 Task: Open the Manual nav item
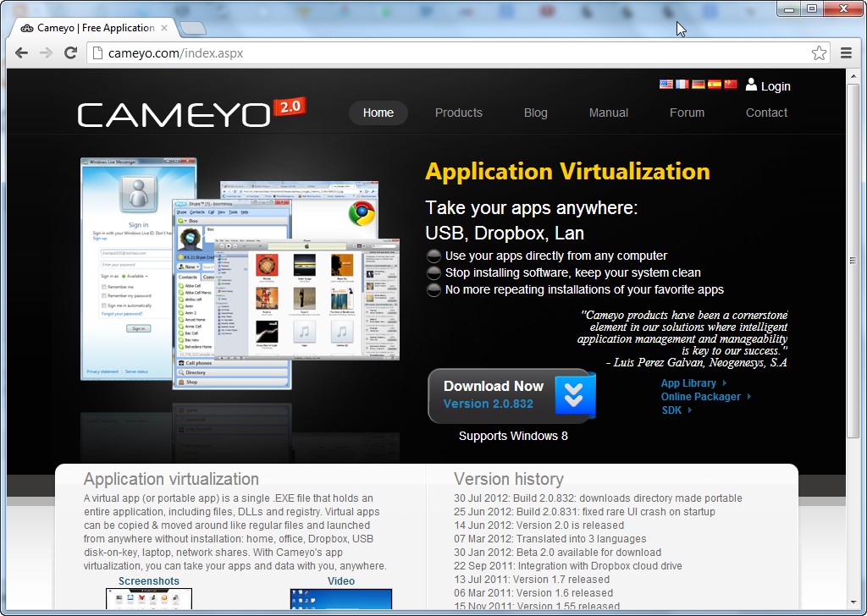click(x=608, y=113)
